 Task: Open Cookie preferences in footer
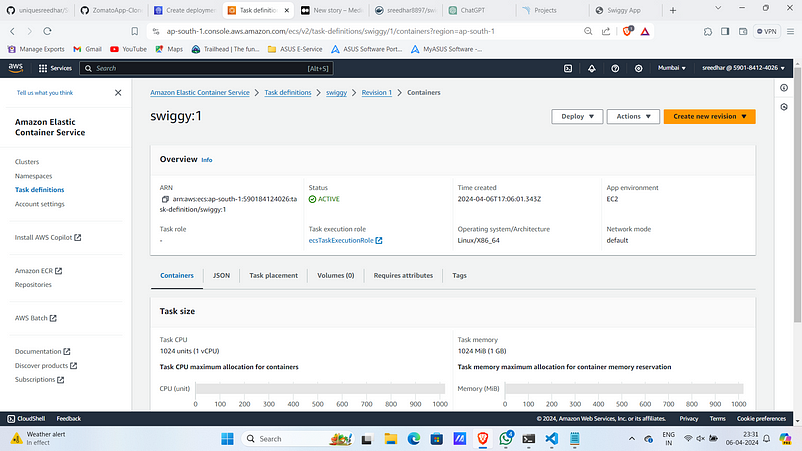(761, 418)
